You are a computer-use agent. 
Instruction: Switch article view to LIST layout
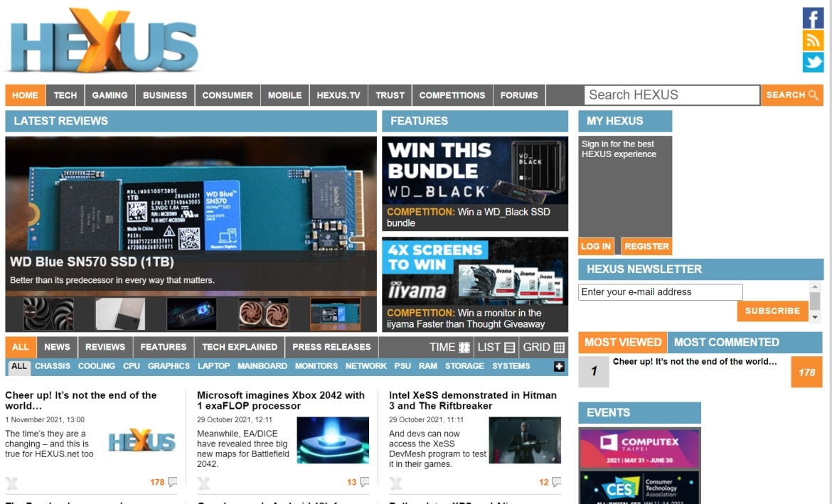(496, 347)
